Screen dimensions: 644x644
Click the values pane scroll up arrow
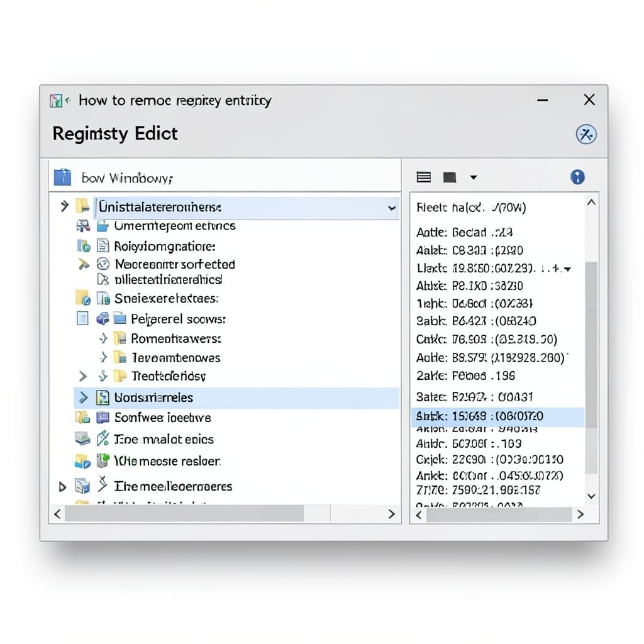(x=591, y=202)
